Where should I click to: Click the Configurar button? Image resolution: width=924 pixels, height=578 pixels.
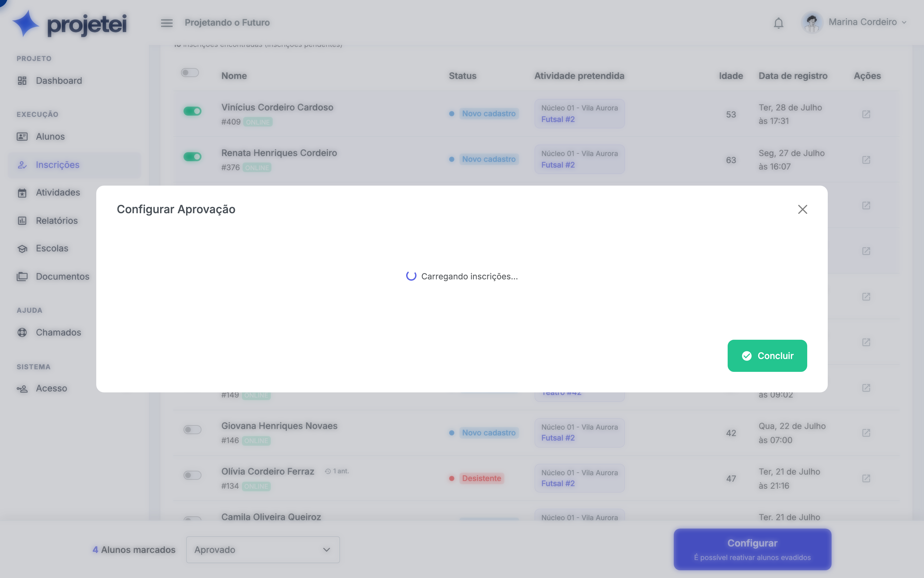pos(752,549)
